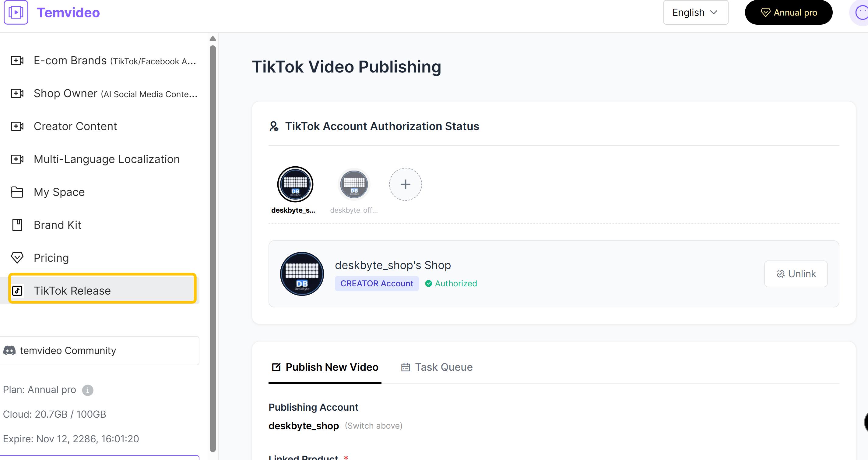
Task: Add a new TikTok account
Action: [x=405, y=185]
